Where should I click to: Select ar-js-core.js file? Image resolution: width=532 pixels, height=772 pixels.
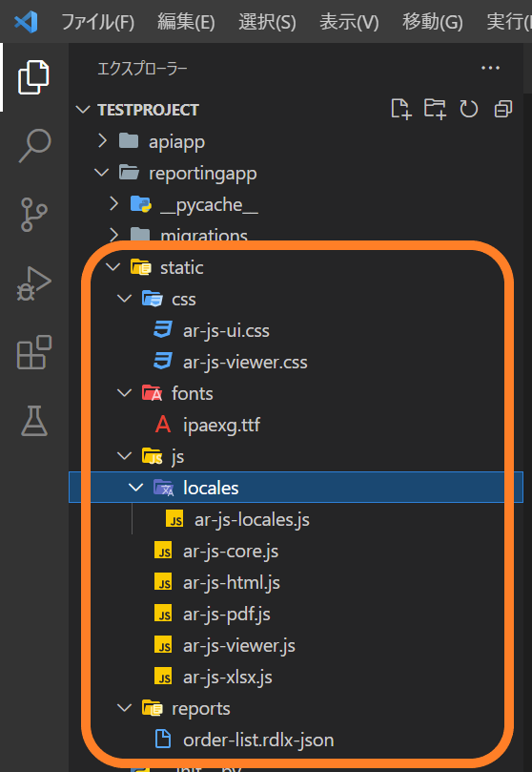[x=231, y=552]
